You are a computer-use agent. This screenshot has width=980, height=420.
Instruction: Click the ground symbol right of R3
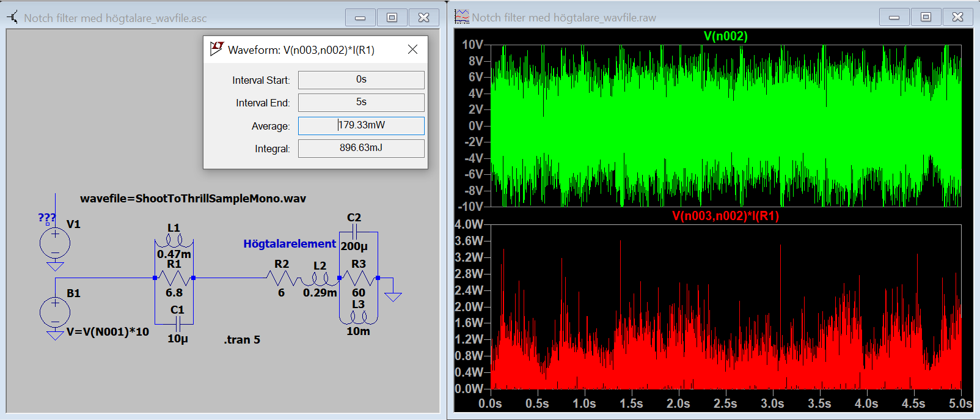point(393,297)
